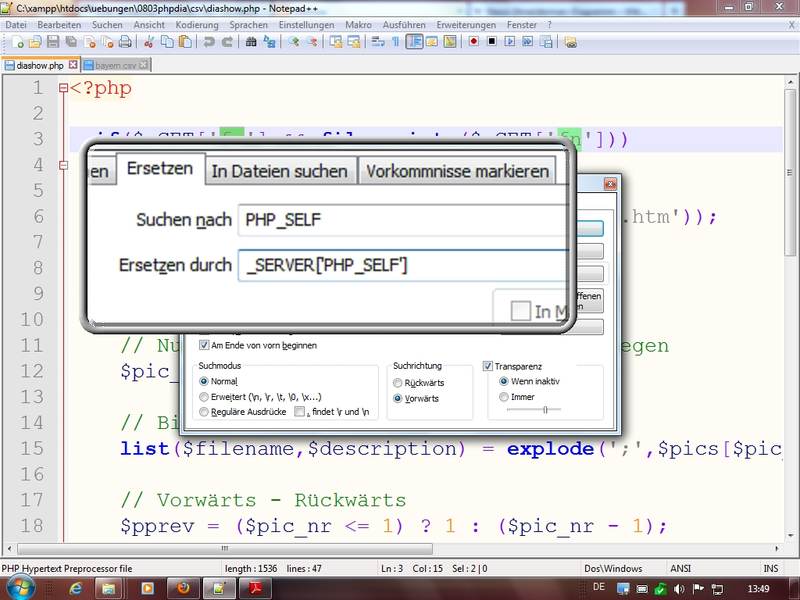800x600 pixels.
Task: Open the 'Vorkommnisse markieren' tab
Action: coord(457,171)
